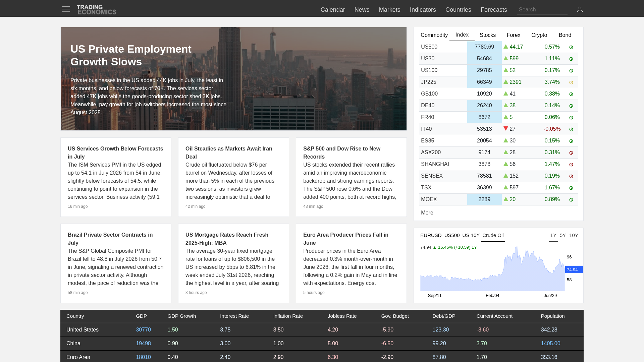This screenshot has height=362, width=644.
Task: Expand the Countries navigation menu
Action: click(458, 10)
